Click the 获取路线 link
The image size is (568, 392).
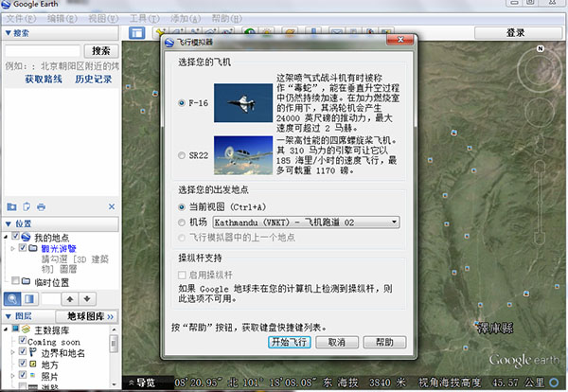(44, 80)
